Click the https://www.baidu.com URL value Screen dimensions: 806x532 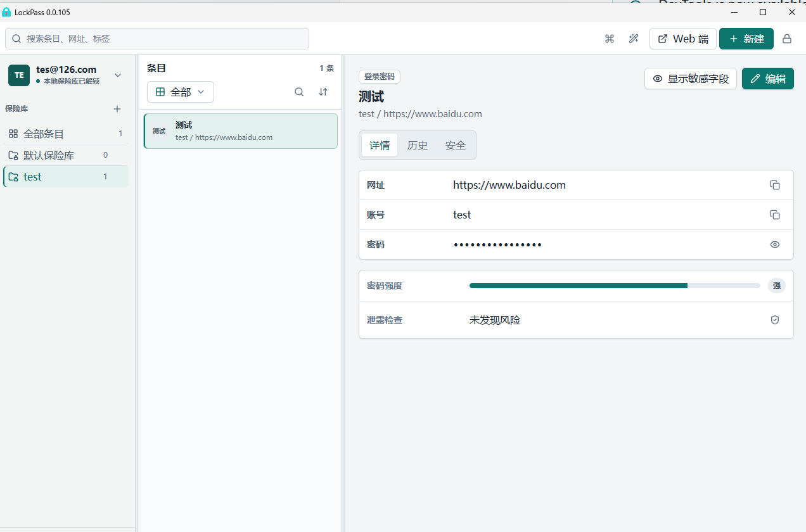tap(509, 185)
